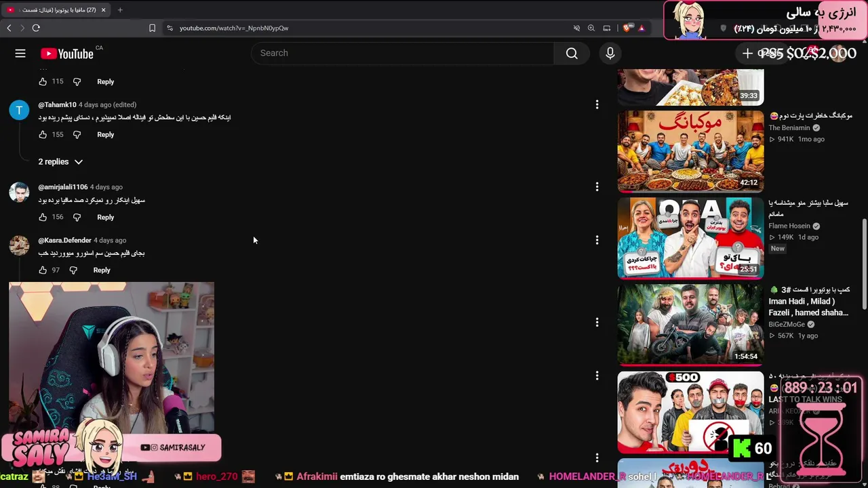Click the T avatar of @Tahamk10
The width and height of the screenshot is (868, 488).
tap(19, 110)
